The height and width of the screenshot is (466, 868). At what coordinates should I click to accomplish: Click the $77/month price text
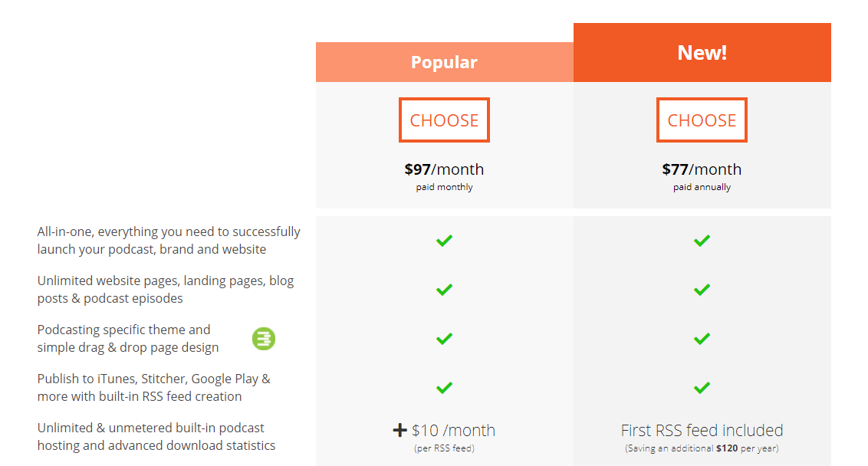point(702,169)
